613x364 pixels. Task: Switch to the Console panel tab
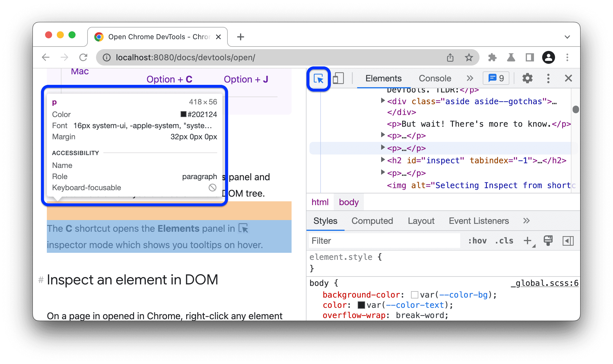(x=434, y=78)
